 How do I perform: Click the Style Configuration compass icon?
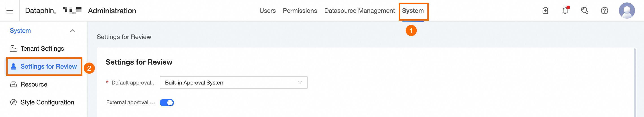point(13,102)
